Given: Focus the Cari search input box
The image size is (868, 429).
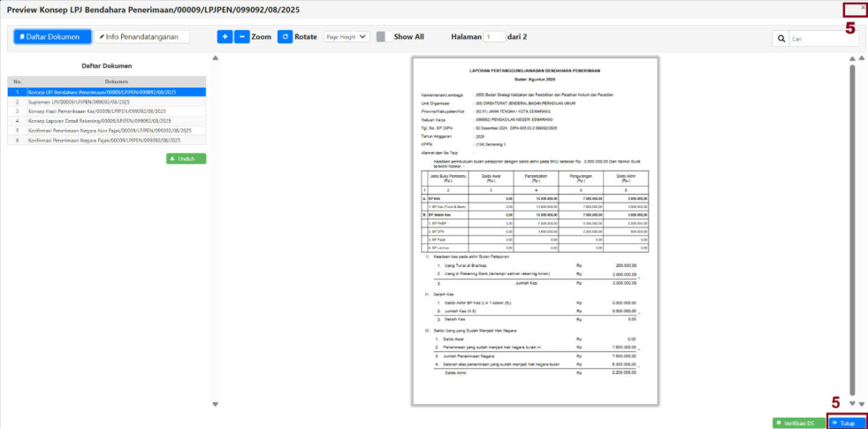Looking at the screenshot, I should (823, 39).
